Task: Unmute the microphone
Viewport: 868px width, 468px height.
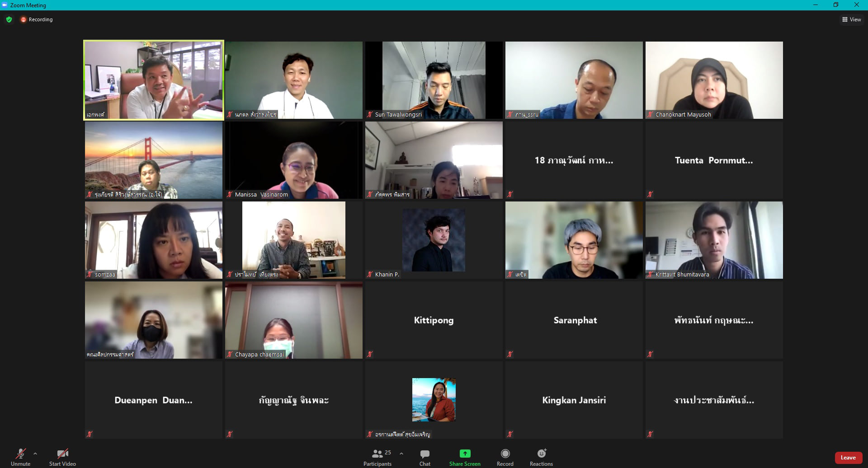Action: (20, 457)
